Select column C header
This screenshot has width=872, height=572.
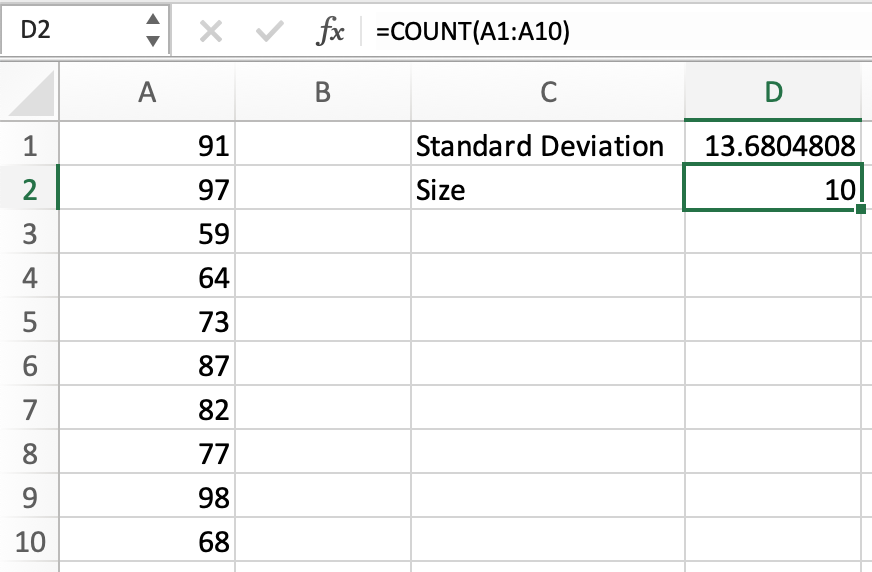point(548,92)
